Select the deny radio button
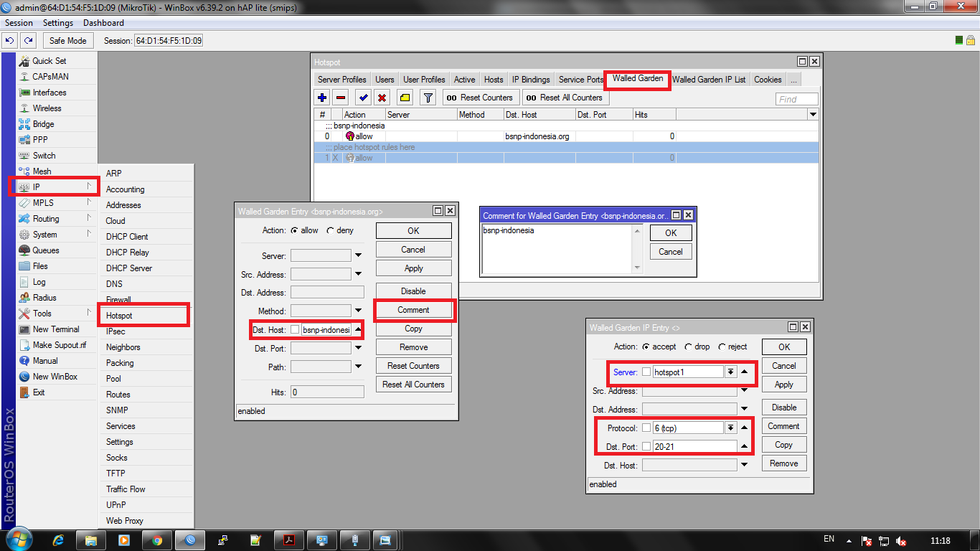The width and height of the screenshot is (980, 551). tap(330, 231)
